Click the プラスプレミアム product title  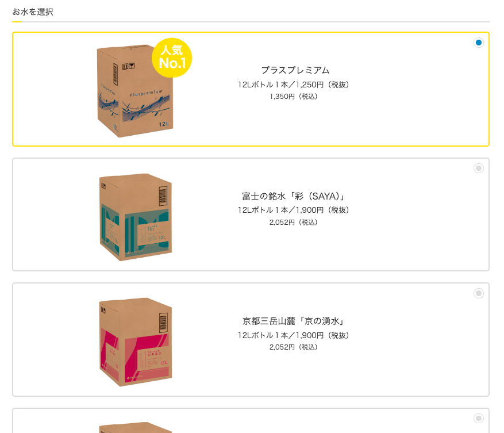click(295, 70)
